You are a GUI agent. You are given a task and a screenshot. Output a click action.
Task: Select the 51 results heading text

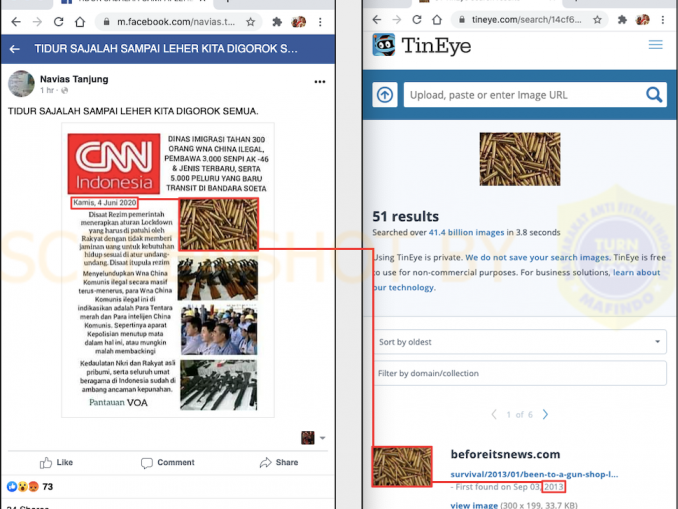coord(406,216)
